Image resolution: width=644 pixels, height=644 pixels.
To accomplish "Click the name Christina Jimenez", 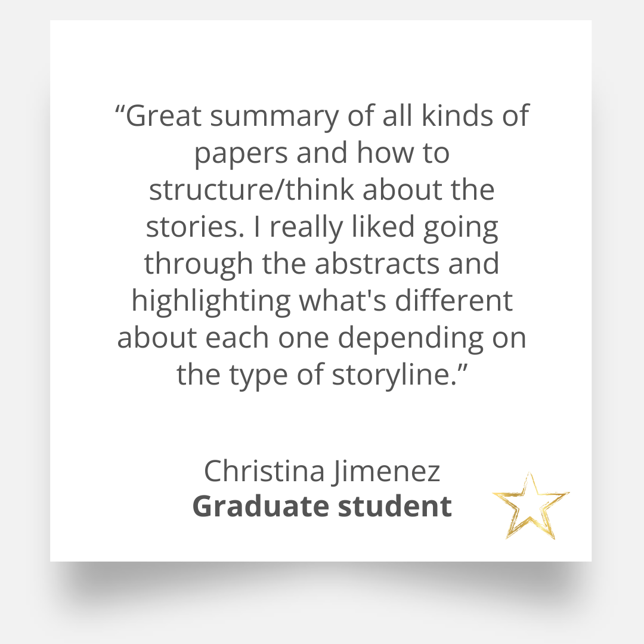I will coord(322,471).
